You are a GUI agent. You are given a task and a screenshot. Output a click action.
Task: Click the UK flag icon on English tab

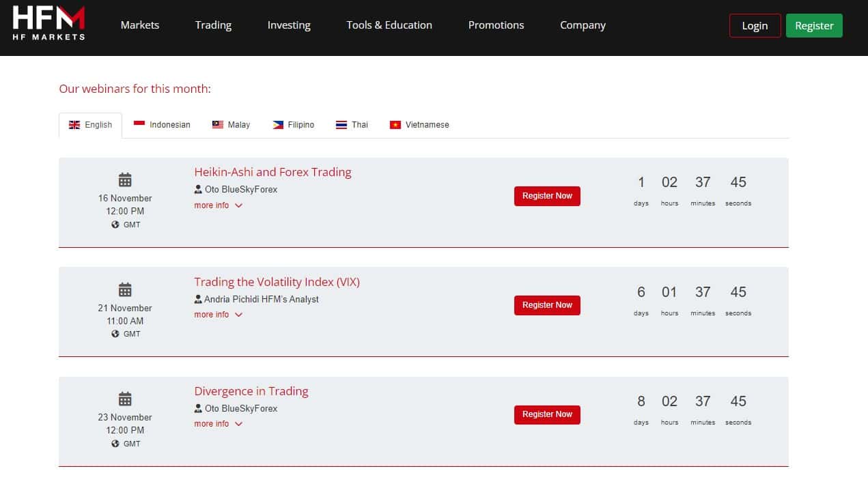(74, 125)
